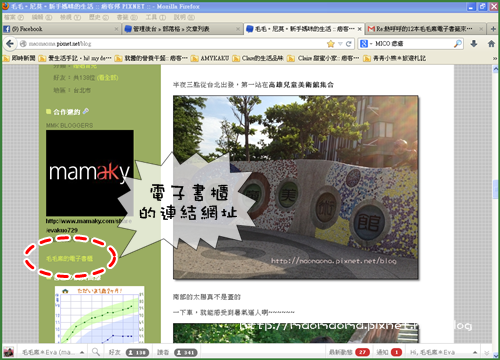Open the Downloads arrow icon

click(x=474, y=44)
